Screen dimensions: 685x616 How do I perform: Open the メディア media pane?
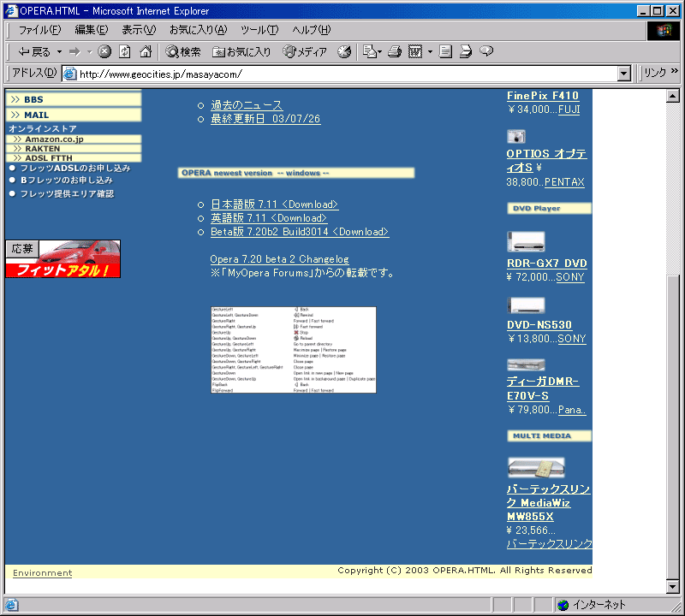[x=305, y=52]
